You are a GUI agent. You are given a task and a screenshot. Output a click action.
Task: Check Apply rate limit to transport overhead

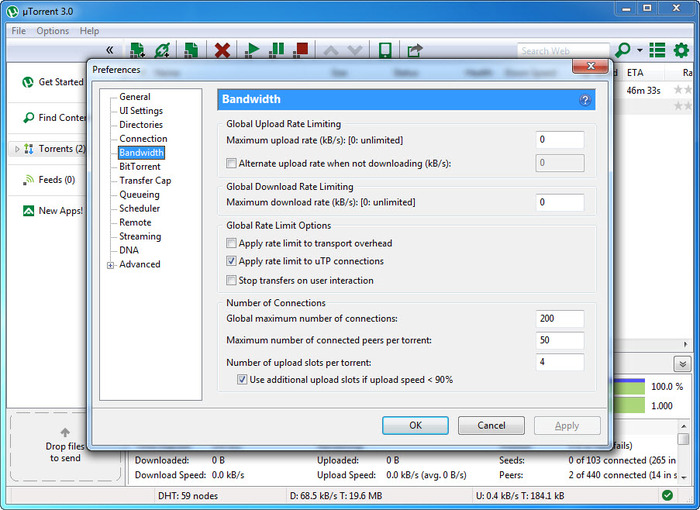pyautogui.click(x=231, y=243)
